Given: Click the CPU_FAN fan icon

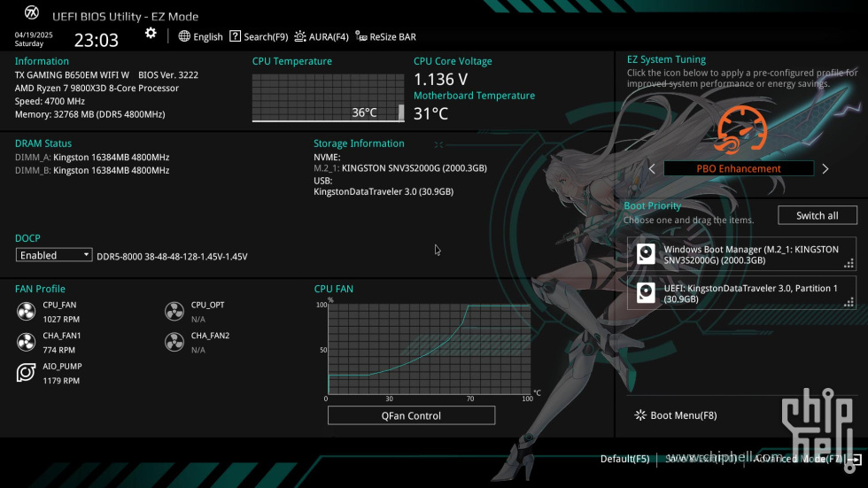Looking at the screenshot, I should click(26, 312).
